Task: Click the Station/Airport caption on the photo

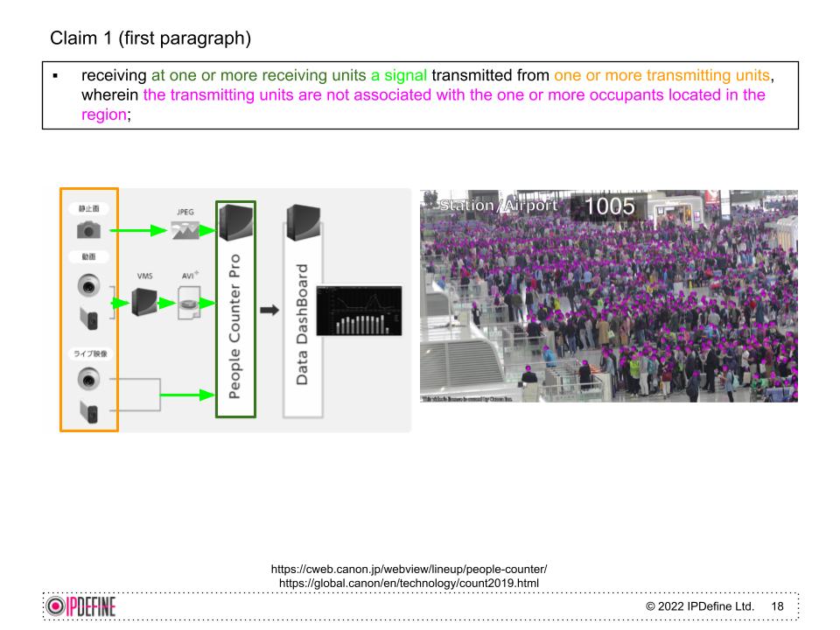Action: click(x=498, y=205)
